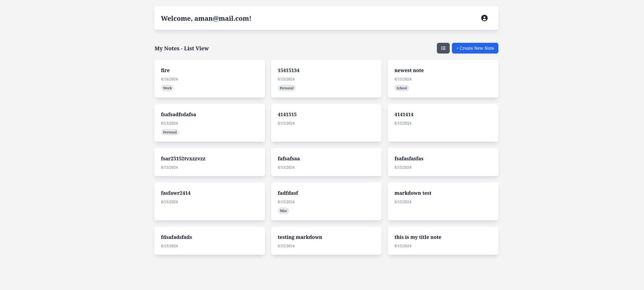Screen dimensions: 644x290
Task: Click the Welcome, aman@mail.com! greeting
Action: click(206, 18)
